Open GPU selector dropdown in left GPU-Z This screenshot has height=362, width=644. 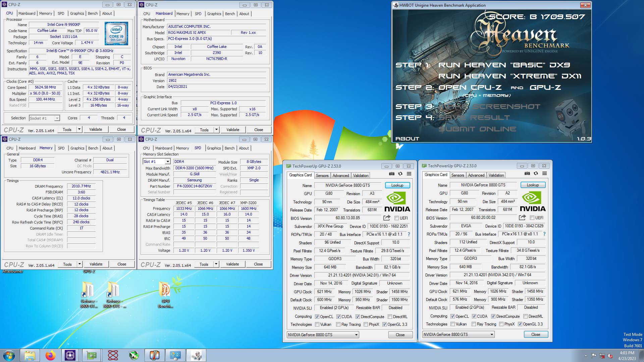[x=323, y=335]
